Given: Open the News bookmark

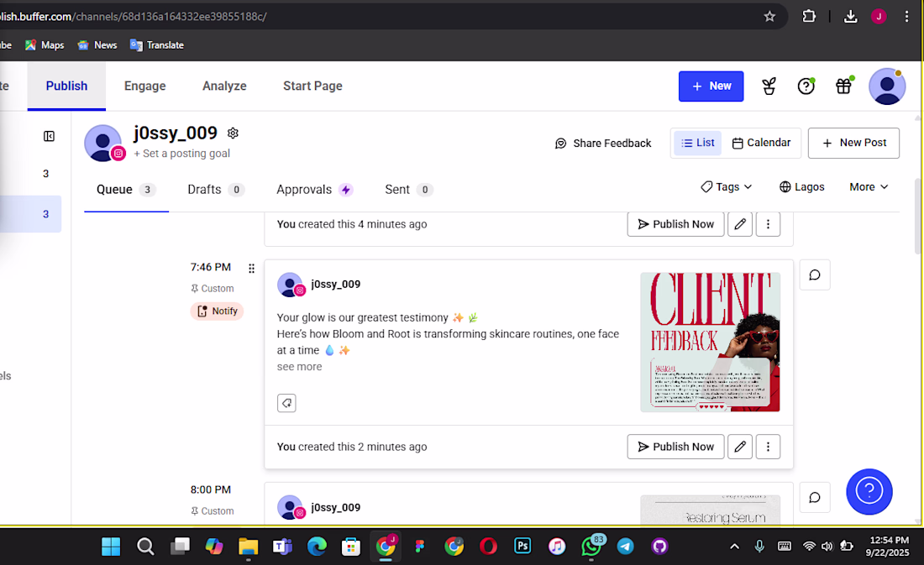Looking at the screenshot, I should (97, 44).
